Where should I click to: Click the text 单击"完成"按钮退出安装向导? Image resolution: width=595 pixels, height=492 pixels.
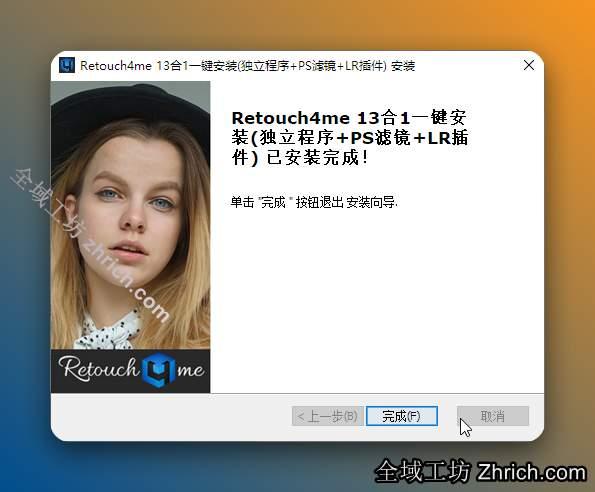point(314,202)
